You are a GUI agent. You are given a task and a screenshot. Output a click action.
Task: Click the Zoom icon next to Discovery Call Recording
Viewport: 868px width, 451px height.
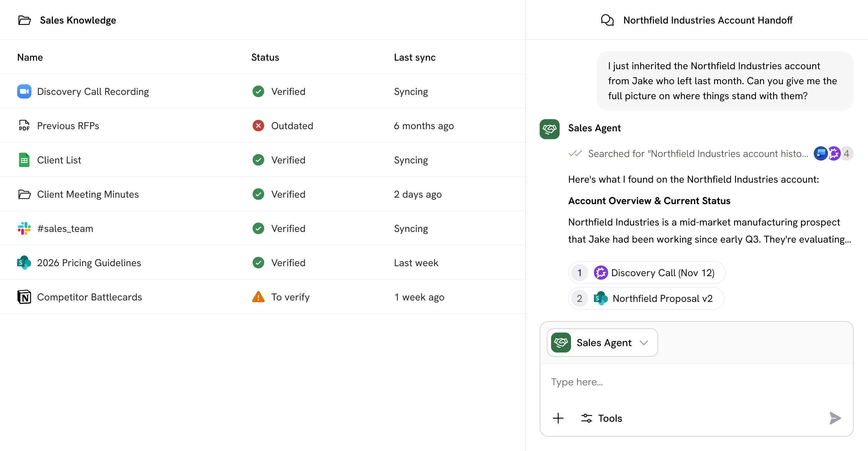[24, 91]
